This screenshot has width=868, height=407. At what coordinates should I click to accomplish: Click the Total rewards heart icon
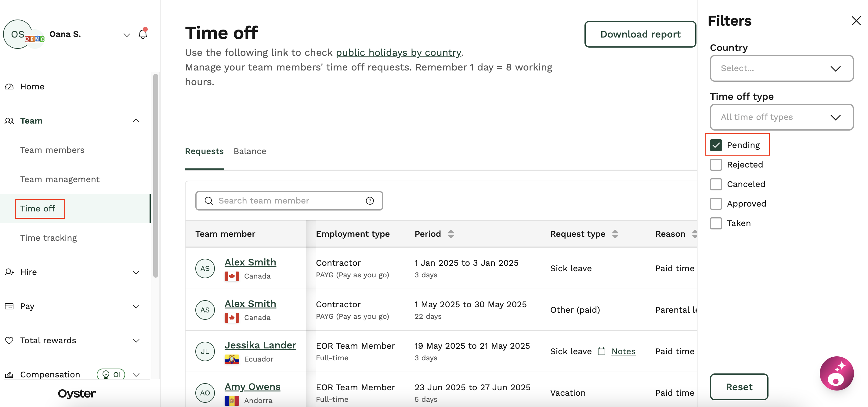(x=9, y=340)
